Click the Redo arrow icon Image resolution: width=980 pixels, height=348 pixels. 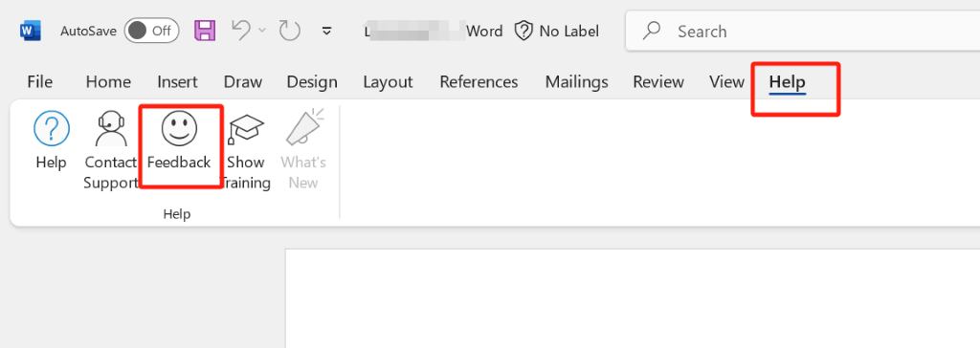tap(289, 31)
